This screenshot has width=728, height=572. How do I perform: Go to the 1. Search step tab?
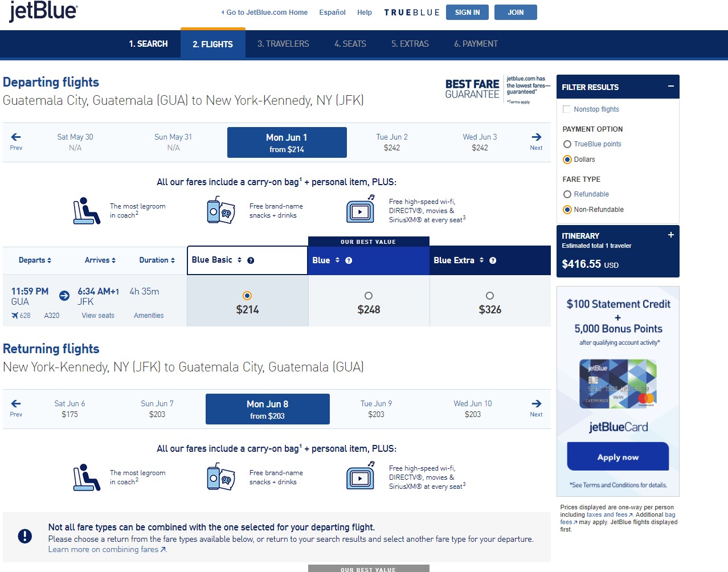tap(148, 44)
